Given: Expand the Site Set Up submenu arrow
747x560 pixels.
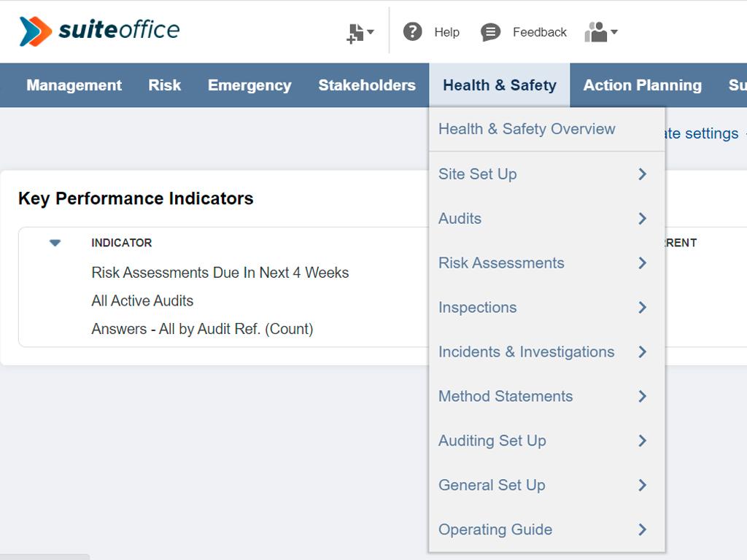Looking at the screenshot, I should coord(642,174).
